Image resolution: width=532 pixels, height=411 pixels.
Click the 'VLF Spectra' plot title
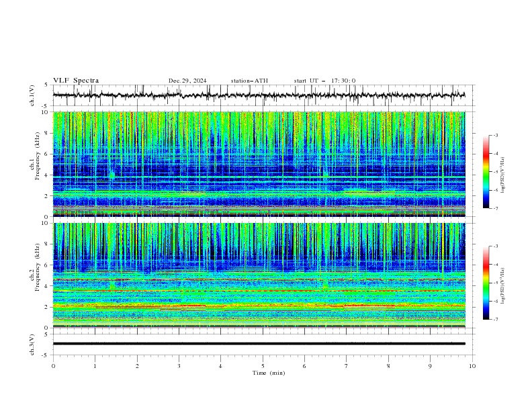point(76,81)
